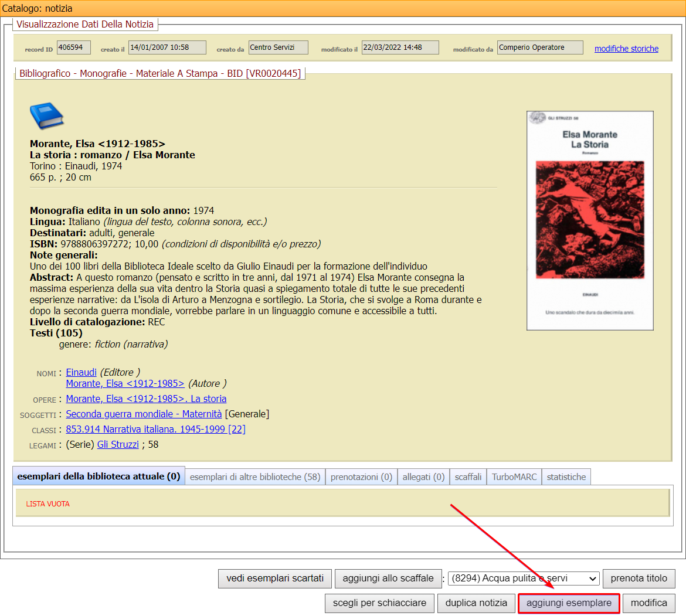Follow the Einaudi publisher link

click(x=81, y=372)
